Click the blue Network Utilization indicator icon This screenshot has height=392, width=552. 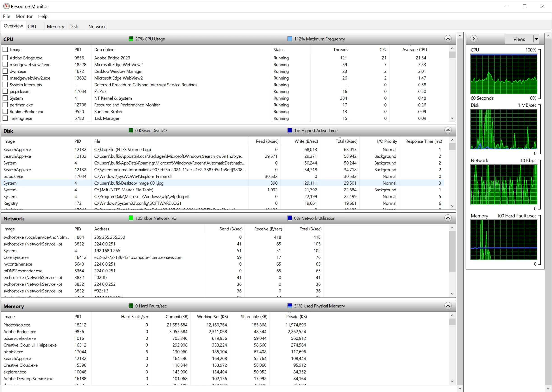pyautogui.click(x=290, y=218)
